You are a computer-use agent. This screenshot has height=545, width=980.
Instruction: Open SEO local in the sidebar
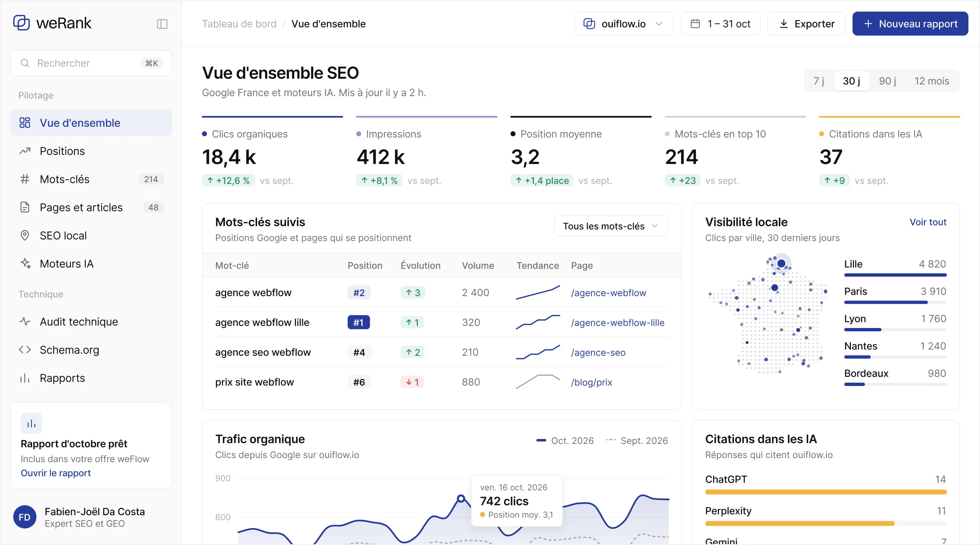pyautogui.click(x=91, y=235)
